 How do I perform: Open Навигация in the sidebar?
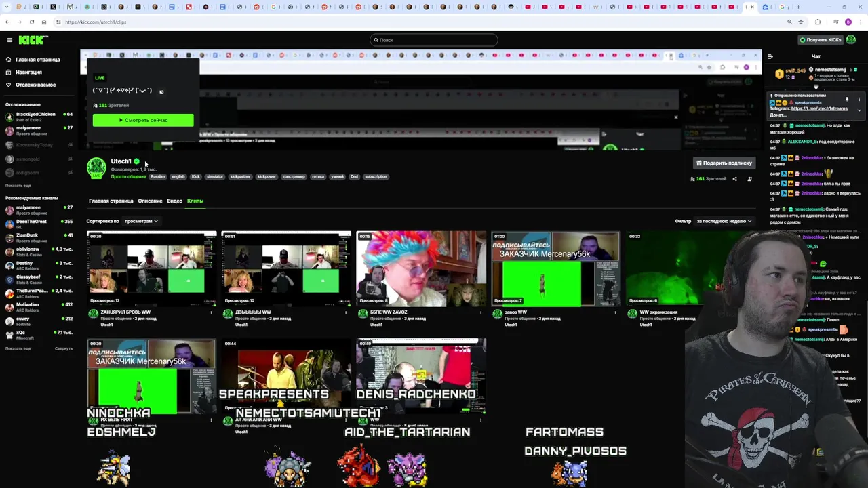click(x=24, y=72)
